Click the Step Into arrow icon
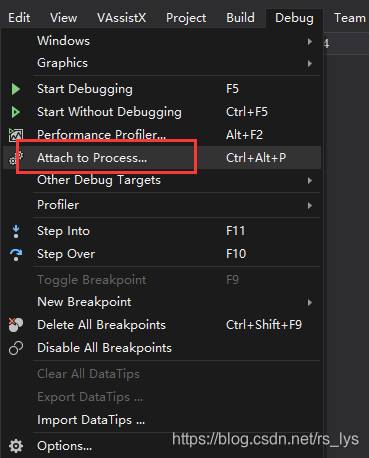Image resolution: width=369 pixels, height=458 pixels. pos(16,231)
